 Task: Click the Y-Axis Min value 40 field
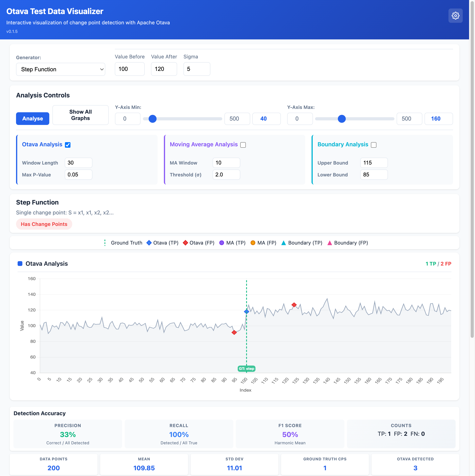(x=266, y=119)
